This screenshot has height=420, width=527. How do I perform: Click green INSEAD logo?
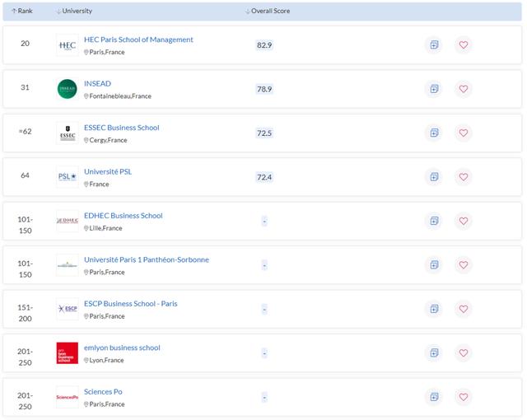tap(68, 89)
